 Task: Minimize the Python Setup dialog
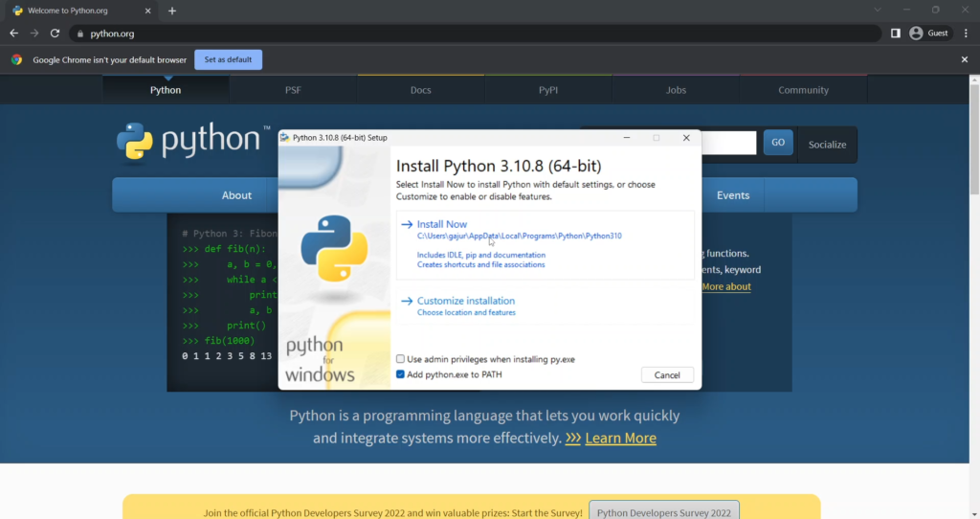(626, 138)
